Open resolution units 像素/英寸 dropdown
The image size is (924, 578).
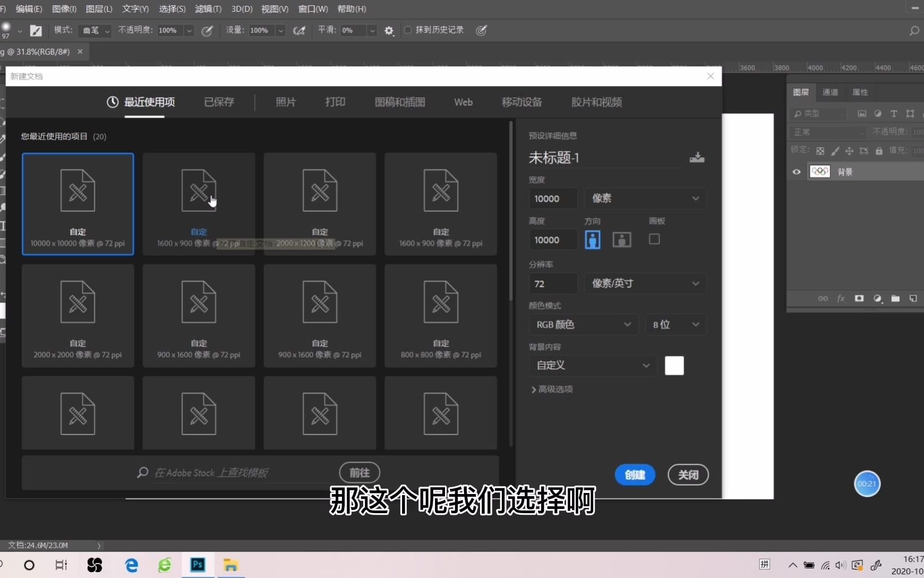coord(645,283)
